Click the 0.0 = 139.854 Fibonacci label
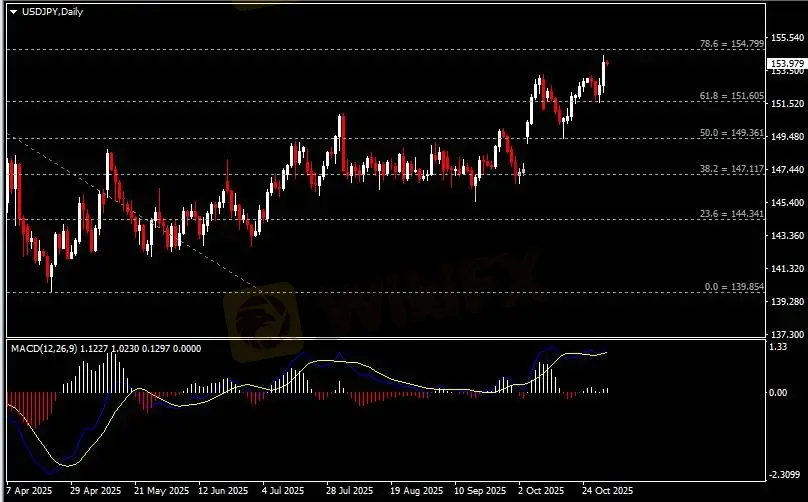 735,287
